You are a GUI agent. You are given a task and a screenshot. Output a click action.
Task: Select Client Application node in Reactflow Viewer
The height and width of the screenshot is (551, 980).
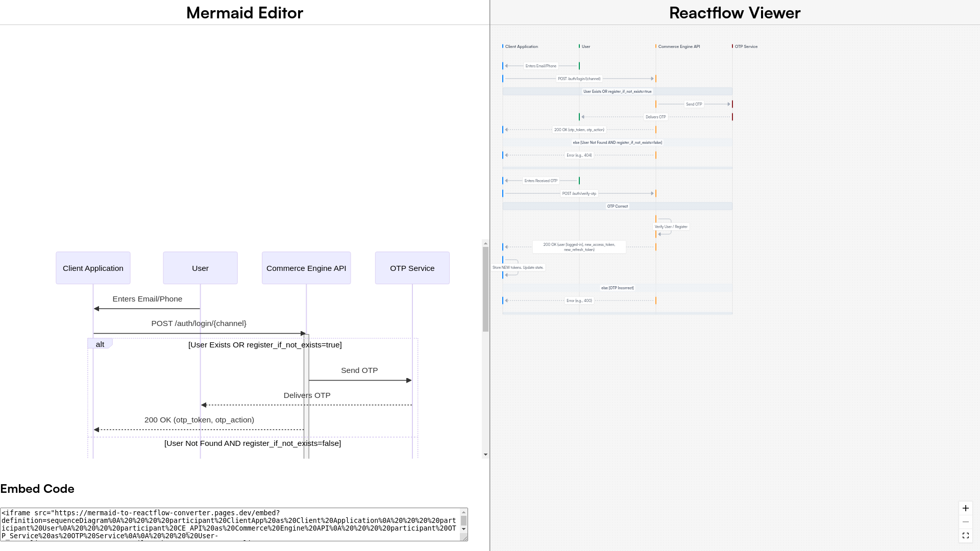click(x=521, y=46)
